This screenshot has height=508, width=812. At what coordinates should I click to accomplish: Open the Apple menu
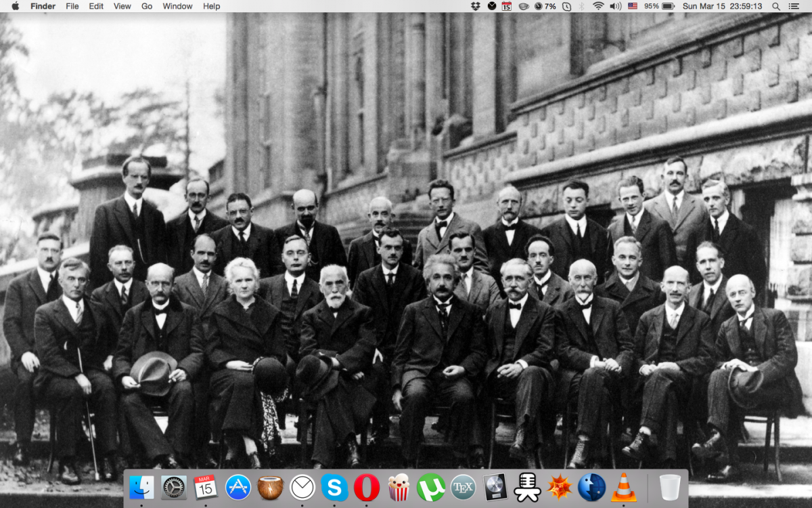pos(15,6)
